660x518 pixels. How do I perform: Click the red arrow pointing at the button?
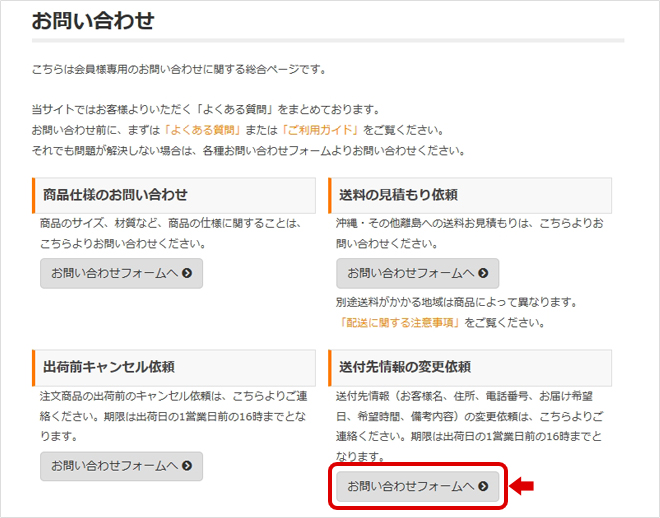coord(522,486)
